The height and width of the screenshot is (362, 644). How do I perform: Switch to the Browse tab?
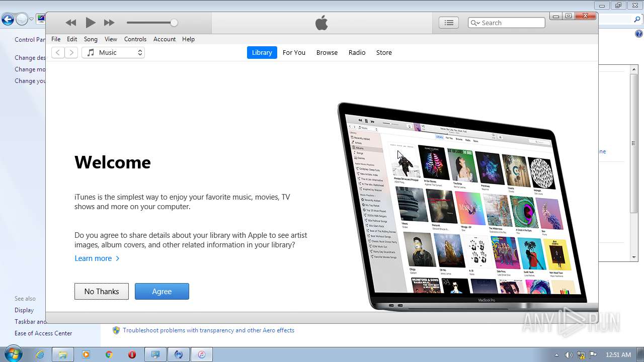327,52
